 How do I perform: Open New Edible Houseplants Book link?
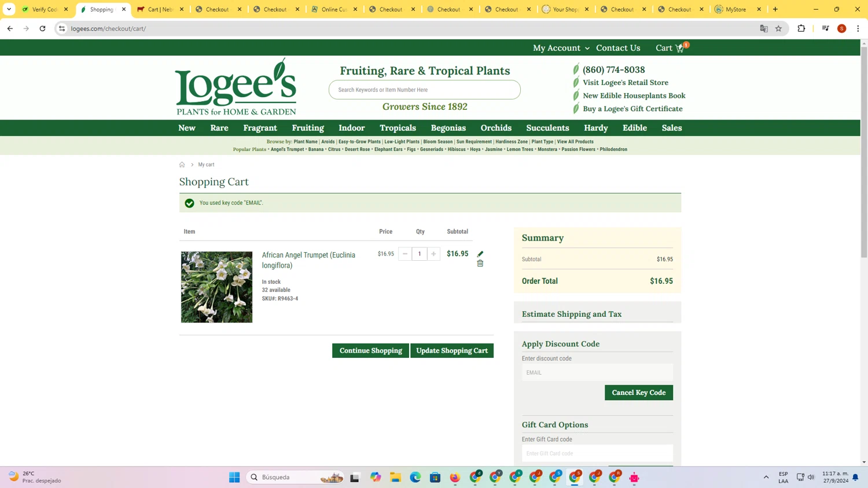point(634,95)
